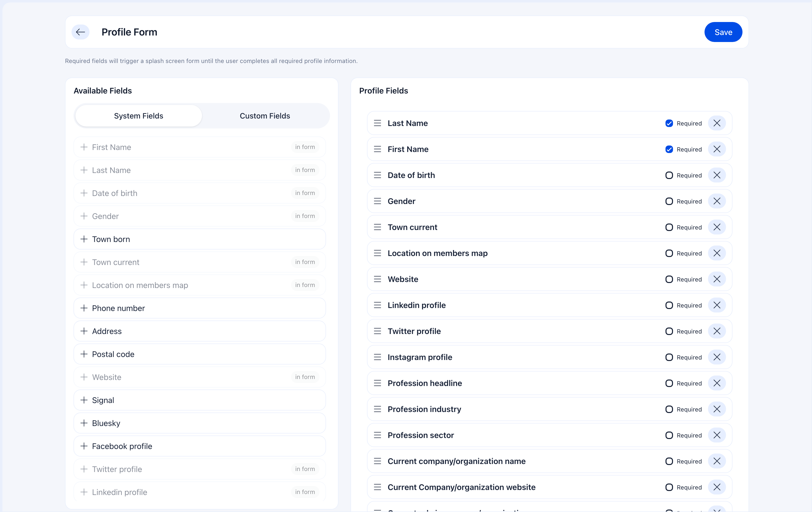Grab the drag handle next to Website
The width and height of the screenshot is (812, 512).
click(x=378, y=279)
